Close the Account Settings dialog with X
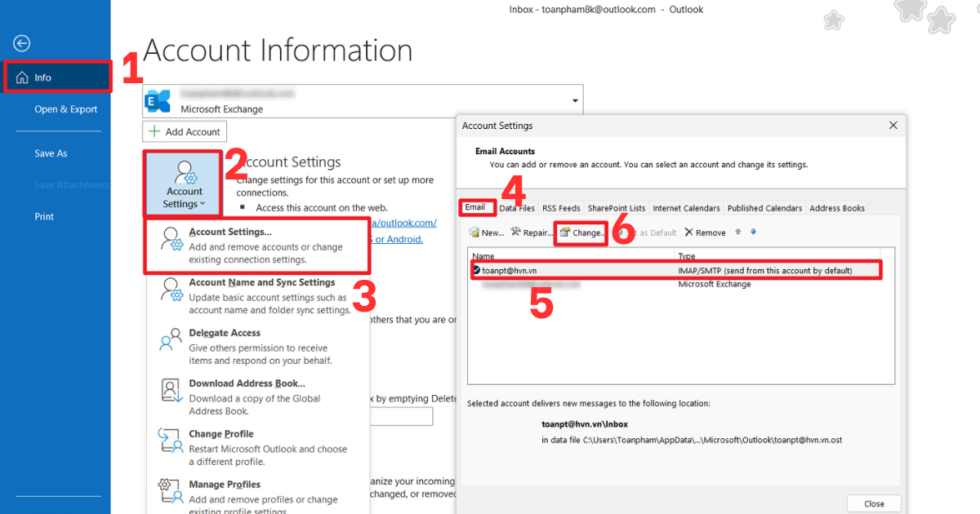 pyautogui.click(x=893, y=126)
